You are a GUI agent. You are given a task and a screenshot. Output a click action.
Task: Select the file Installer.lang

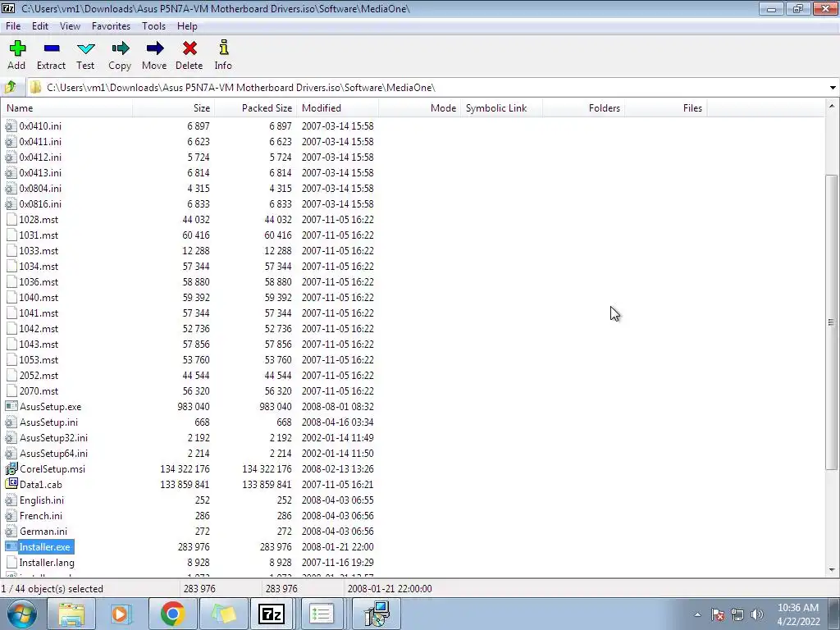[x=47, y=563]
